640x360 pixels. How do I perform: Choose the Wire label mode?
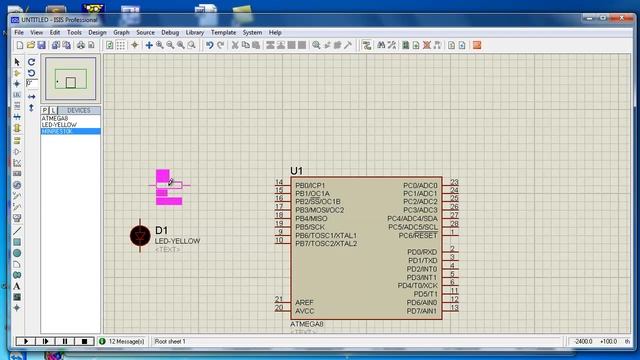pos(17,95)
